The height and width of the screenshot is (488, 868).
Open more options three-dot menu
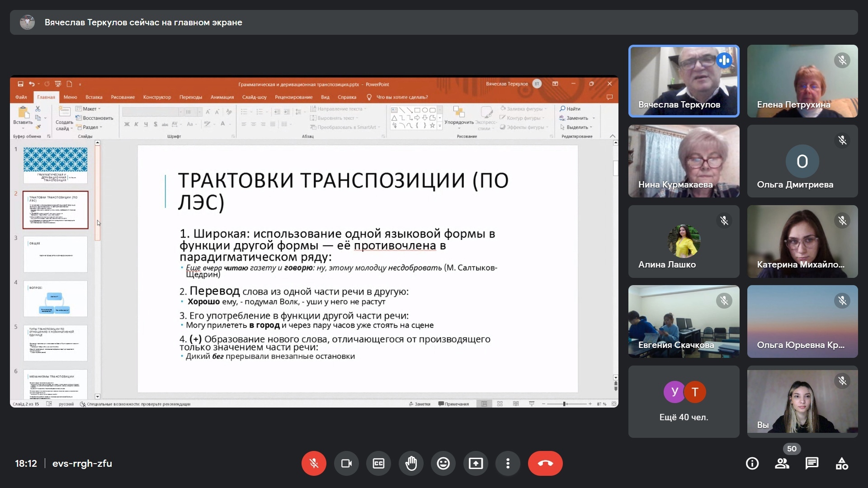[x=508, y=463]
